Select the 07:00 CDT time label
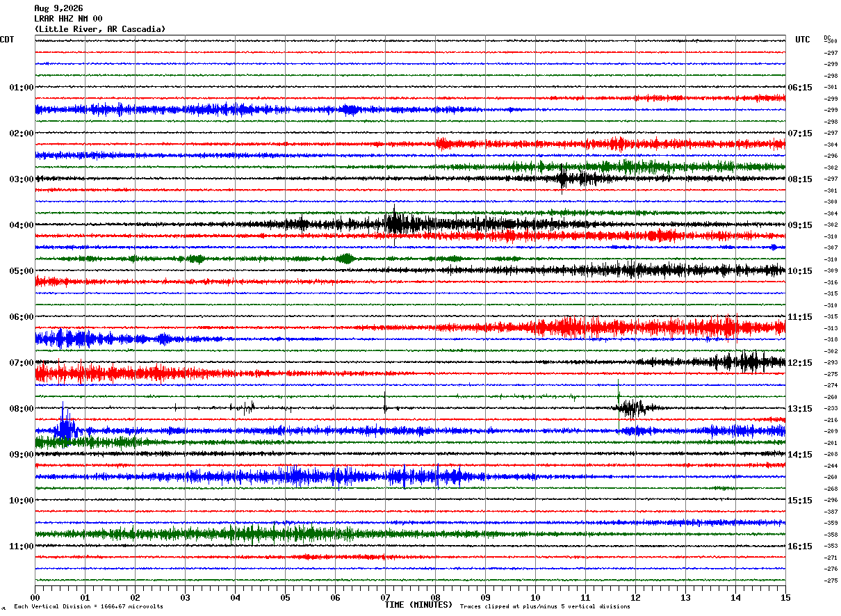This screenshot has width=841, height=616. 22,363
